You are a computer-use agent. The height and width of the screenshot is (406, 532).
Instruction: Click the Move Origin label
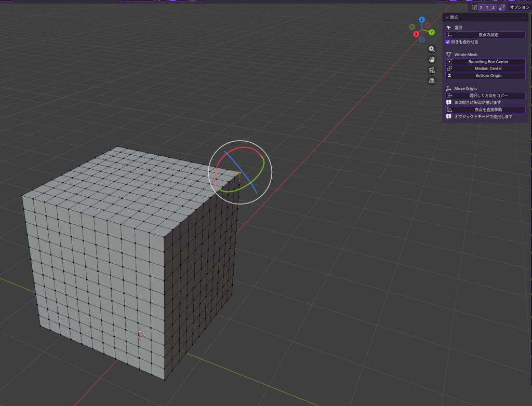click(465, 89)
